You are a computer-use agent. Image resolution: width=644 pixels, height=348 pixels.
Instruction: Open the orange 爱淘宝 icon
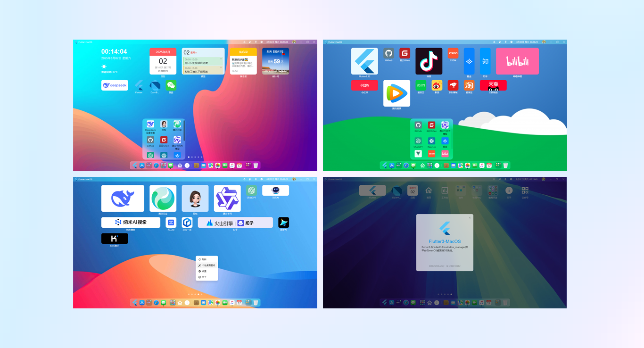point(469,85)
